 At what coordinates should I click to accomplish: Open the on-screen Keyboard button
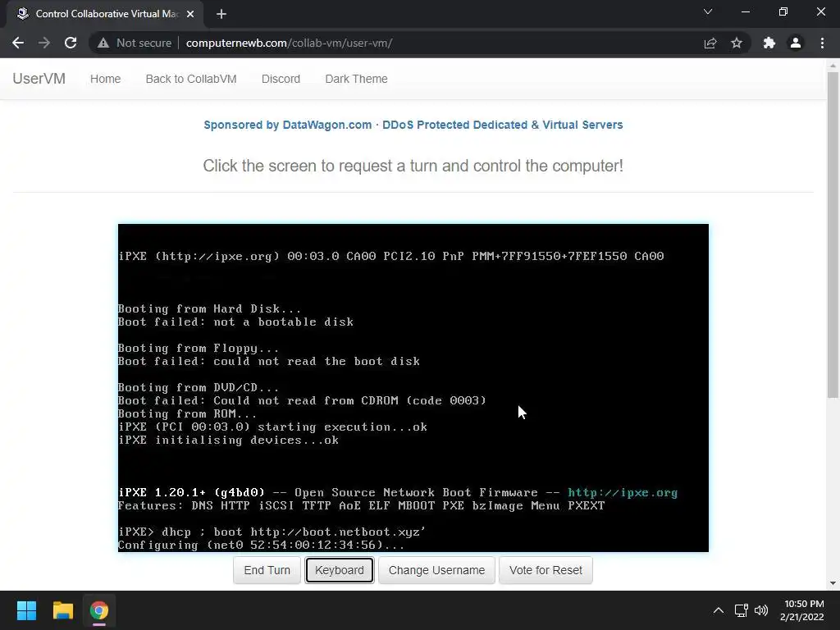[339, 570]
